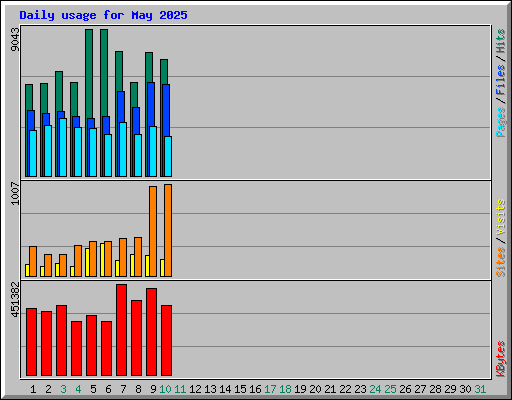The image size is (512, 400).
Task: Click day 6 on the x-axis
Action: click(x=108, y=389)
